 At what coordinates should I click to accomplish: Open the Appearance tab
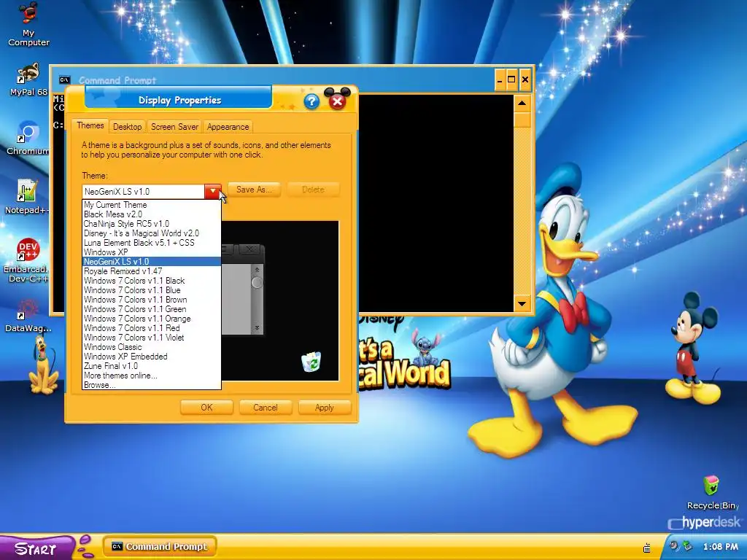tap(228, 127)
